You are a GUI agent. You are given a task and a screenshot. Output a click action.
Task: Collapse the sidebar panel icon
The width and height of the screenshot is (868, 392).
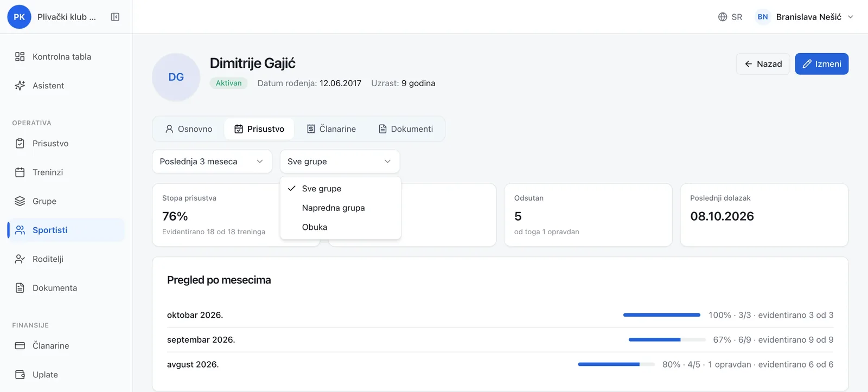[115, 17]
